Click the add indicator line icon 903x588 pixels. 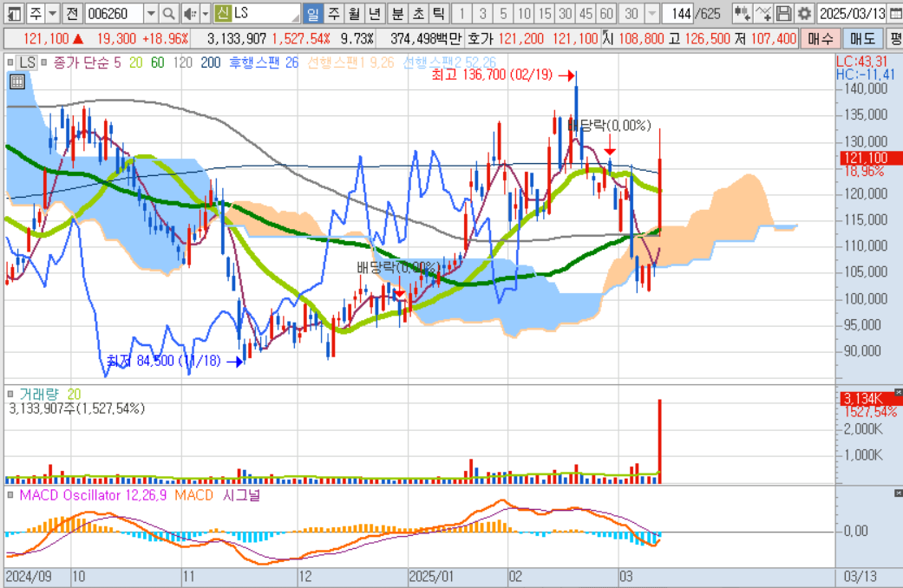tap(763, 13)
